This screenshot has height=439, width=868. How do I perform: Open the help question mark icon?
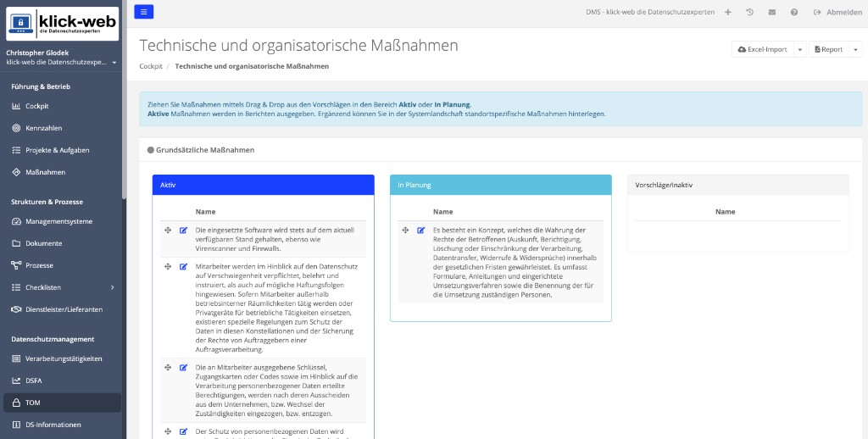794,12
